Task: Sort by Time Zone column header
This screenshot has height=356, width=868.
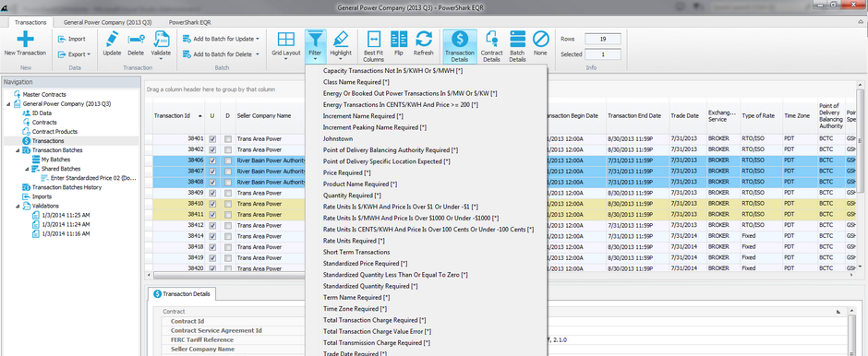Action: coord(799,116)
